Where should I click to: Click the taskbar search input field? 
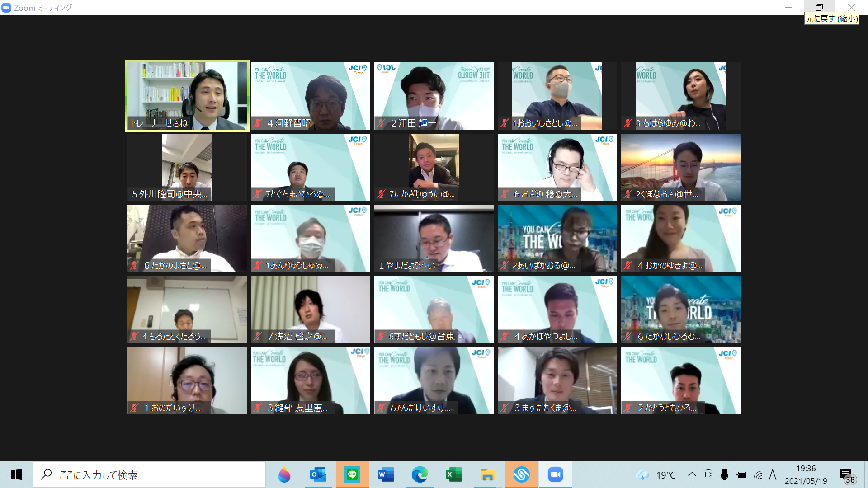(149, 474)
